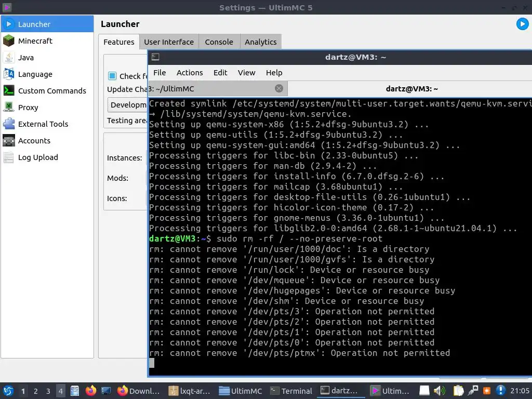Switch to virtual desktop 2
This screenshot has width=532, height=399.
coord(36,391)
